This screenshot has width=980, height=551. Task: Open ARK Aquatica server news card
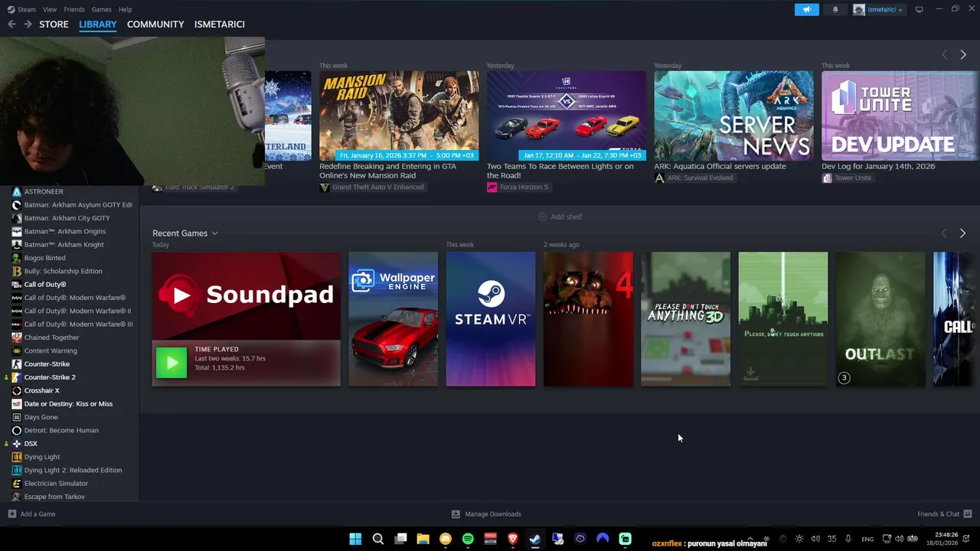pos(733,116)
